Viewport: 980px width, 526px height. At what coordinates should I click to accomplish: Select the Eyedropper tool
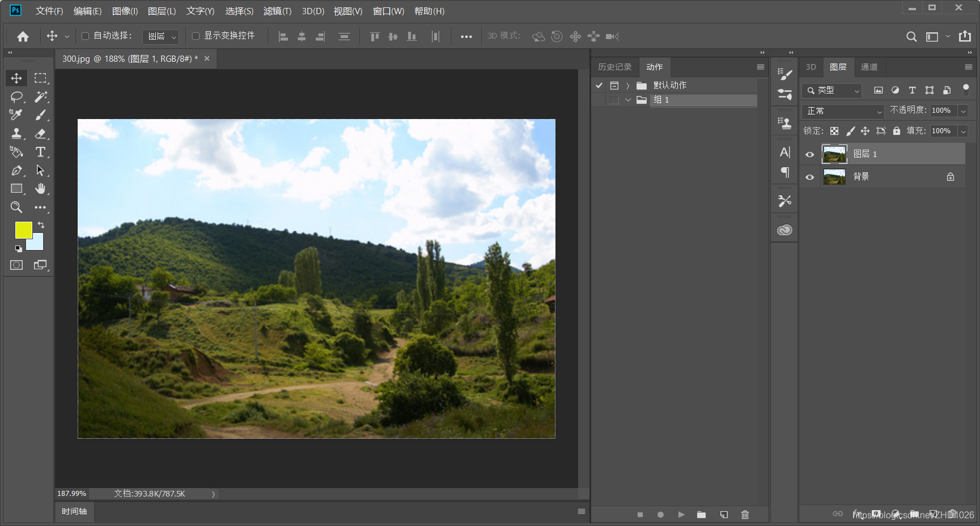(x=16, y=115)
